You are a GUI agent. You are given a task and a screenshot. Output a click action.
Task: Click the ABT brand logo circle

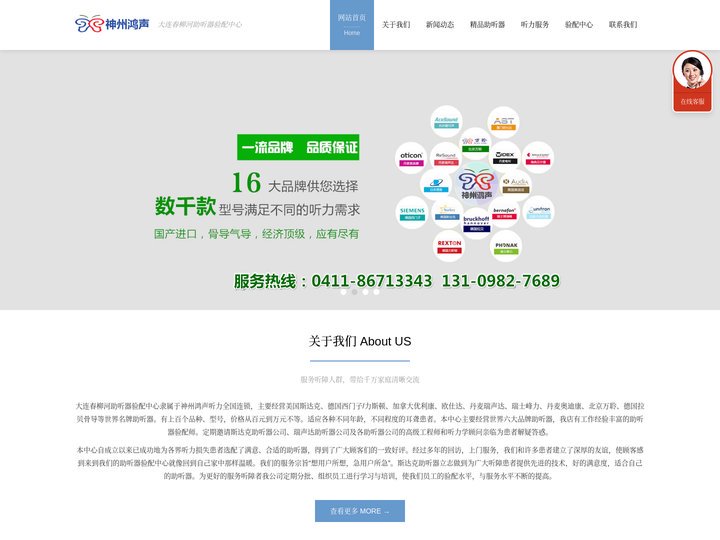pos(504,123)
